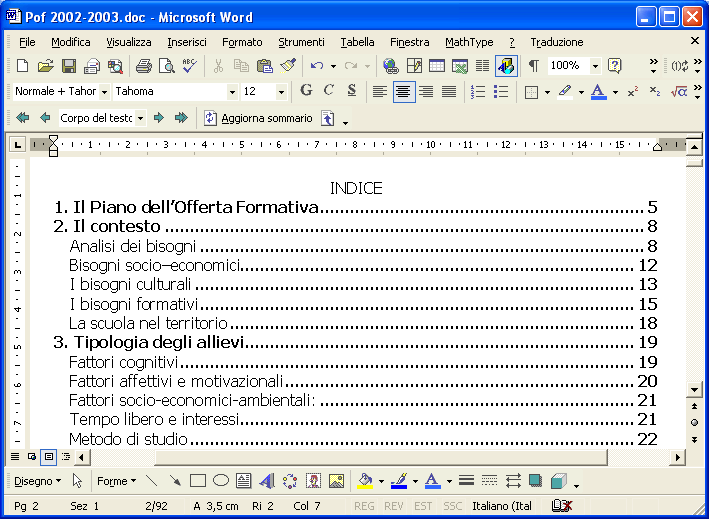Open Print Preview with the magnifier page icon

pos(167,66)
